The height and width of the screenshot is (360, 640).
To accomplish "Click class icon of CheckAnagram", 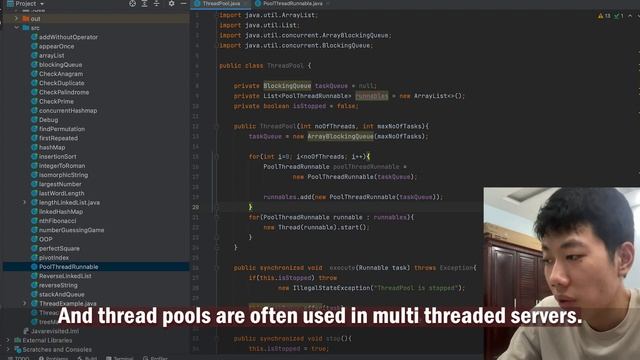I will (x=34, y=73).
